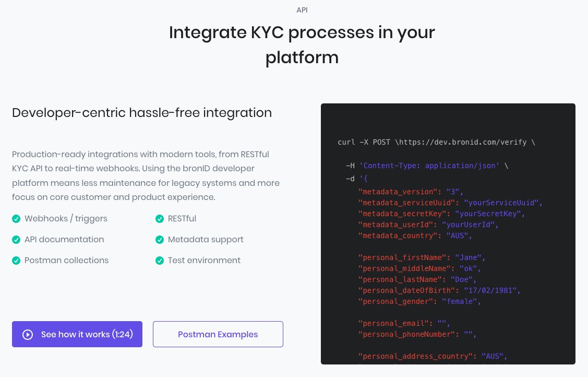Click the curl -X POST line in code block
588x377 pixels.
pyautogui.click(x=436, y=142)
